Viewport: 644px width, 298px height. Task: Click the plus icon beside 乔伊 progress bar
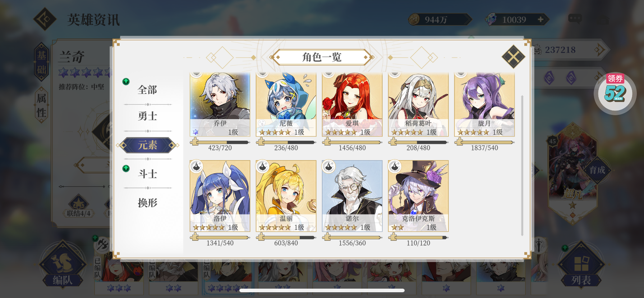[x=194, y=142]
